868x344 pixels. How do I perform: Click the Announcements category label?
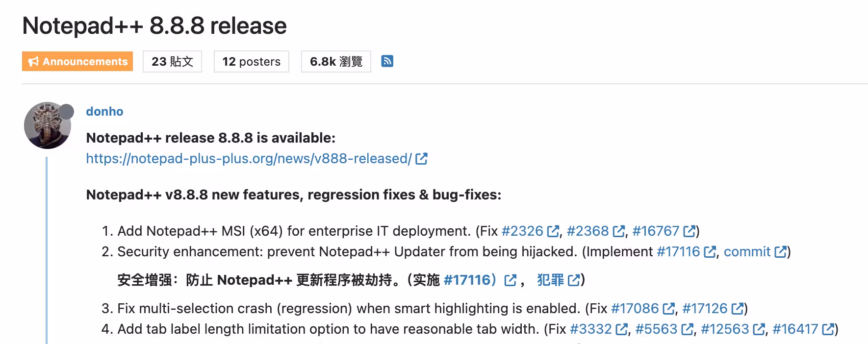pyautogui.click(x=77, y=61)
